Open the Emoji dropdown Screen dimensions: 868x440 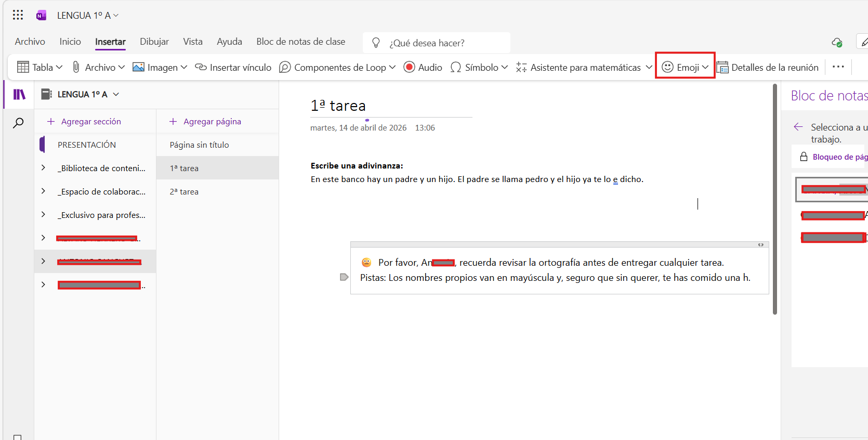(685, 67)
